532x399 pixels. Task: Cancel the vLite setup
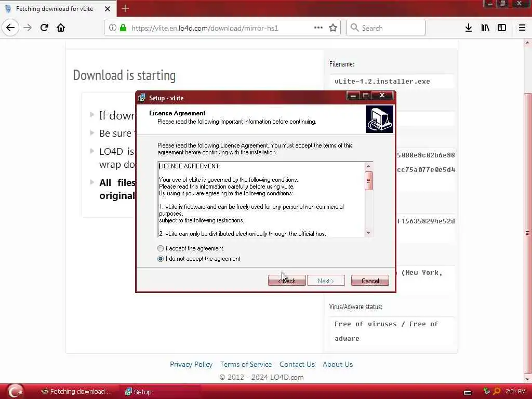(x=370, y=281)
